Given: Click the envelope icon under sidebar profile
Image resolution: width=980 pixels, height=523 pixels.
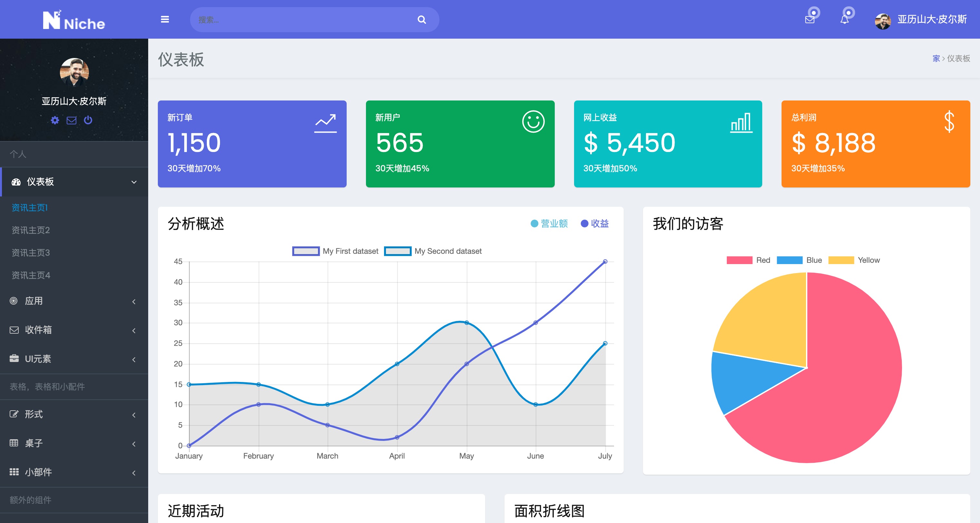Looking at the screenshot, I should click(72, 120).
